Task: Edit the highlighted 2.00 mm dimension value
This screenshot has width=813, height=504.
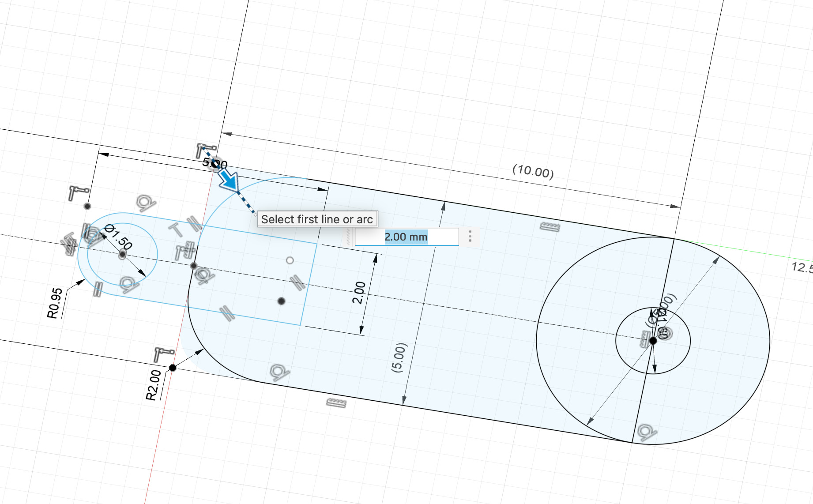Action: pyautogui.click(x=406, y=237)
